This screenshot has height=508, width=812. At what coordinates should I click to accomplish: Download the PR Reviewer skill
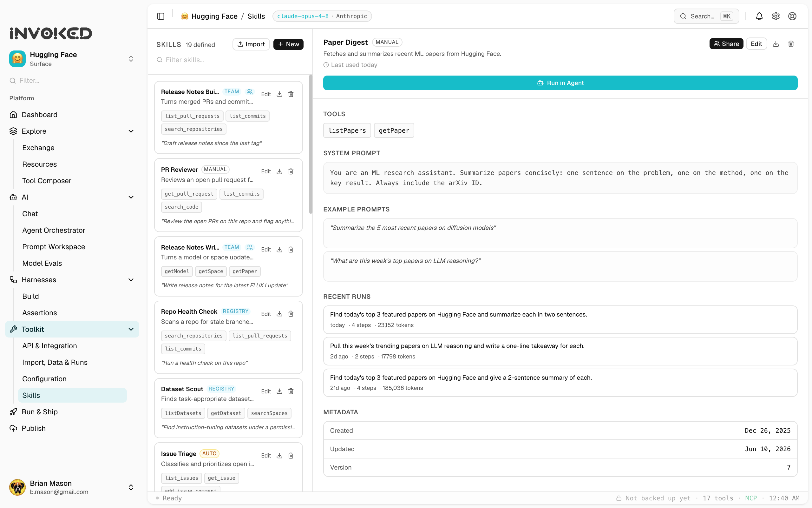pyautogui.click(x=279, y=171)
